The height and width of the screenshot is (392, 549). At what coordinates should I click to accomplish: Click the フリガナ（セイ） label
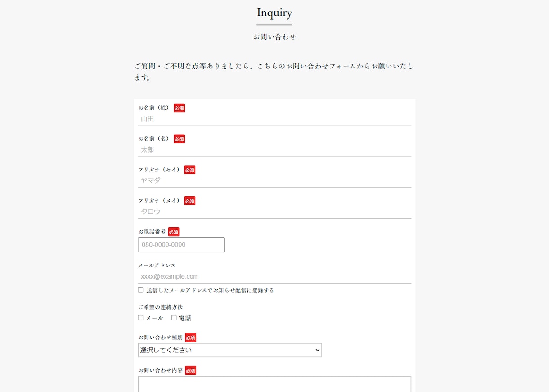pos(159,170)
